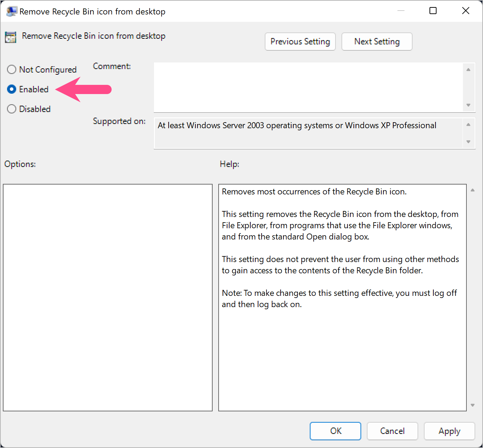
Task: Click the 'Supported on:' label
Action: pos(119,121)
